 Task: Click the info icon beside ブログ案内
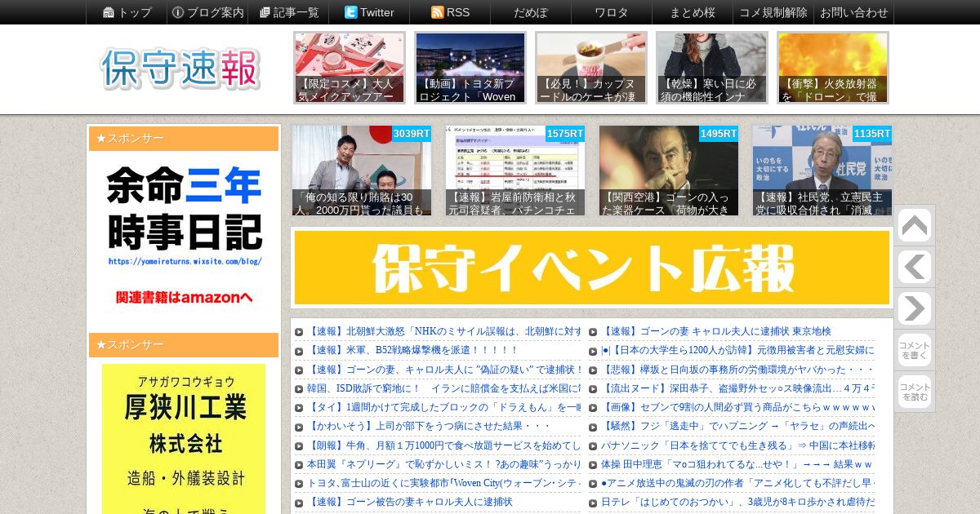[x=178, y=12]
